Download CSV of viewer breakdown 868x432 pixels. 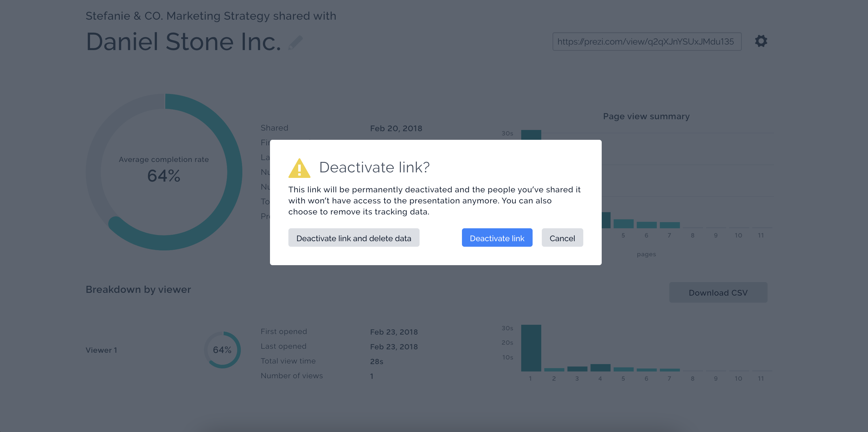[x=718, y=293]
